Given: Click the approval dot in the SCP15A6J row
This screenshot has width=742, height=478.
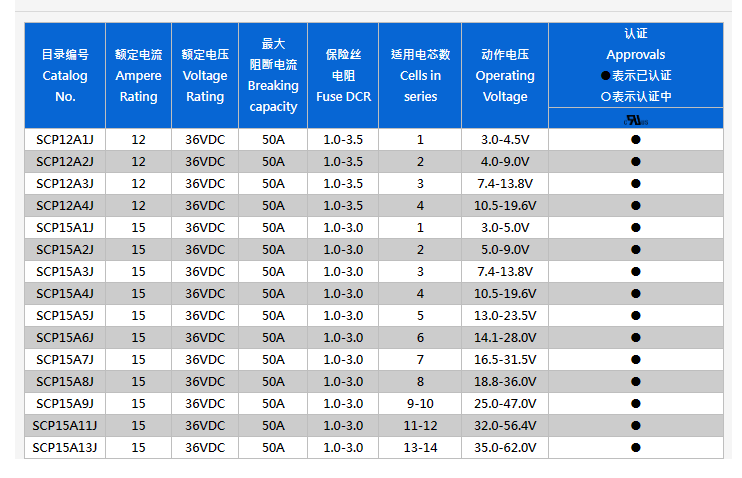Looking at the screenshot, I should 635,338.
